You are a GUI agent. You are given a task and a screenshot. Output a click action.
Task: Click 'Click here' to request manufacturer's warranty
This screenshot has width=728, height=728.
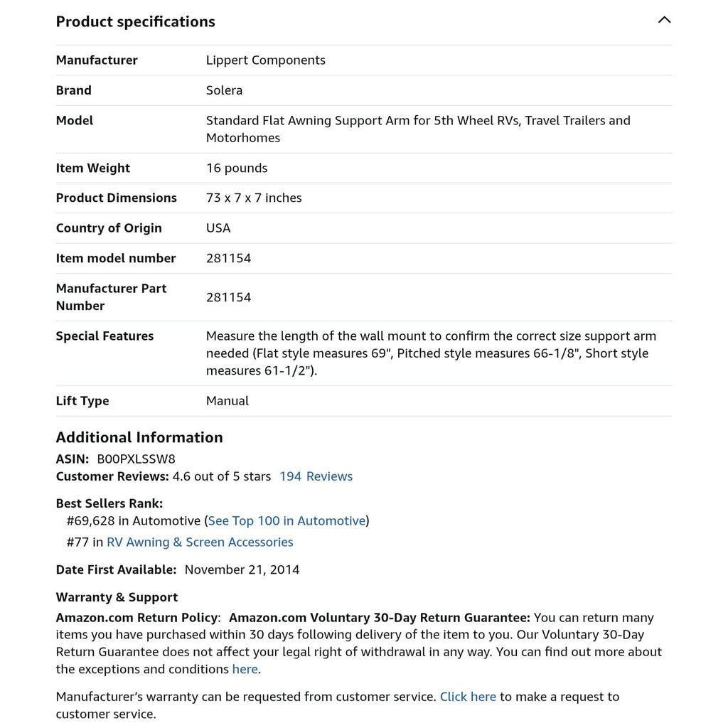pyautogui.click(x=468, y=697)
